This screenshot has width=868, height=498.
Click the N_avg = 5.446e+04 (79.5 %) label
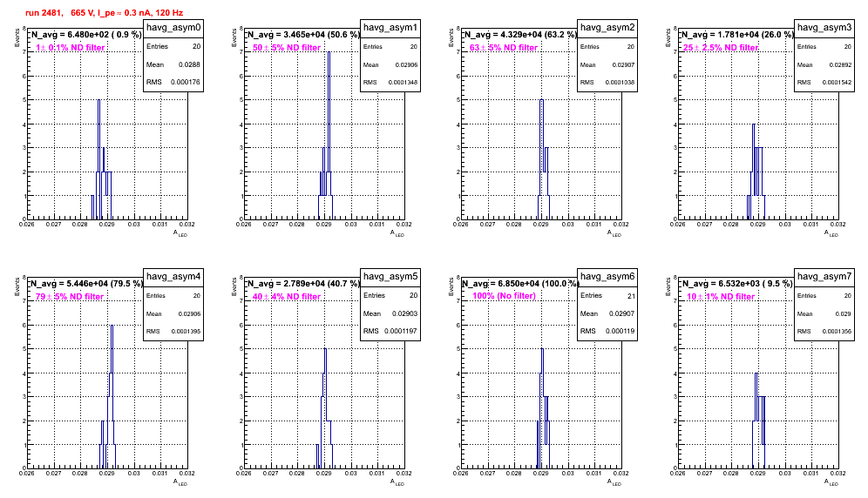86,284
